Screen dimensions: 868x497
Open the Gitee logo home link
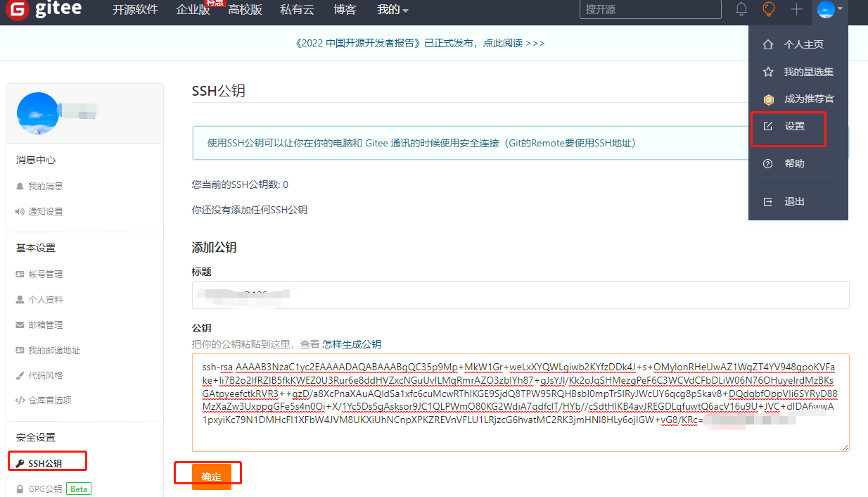[44, 10]
